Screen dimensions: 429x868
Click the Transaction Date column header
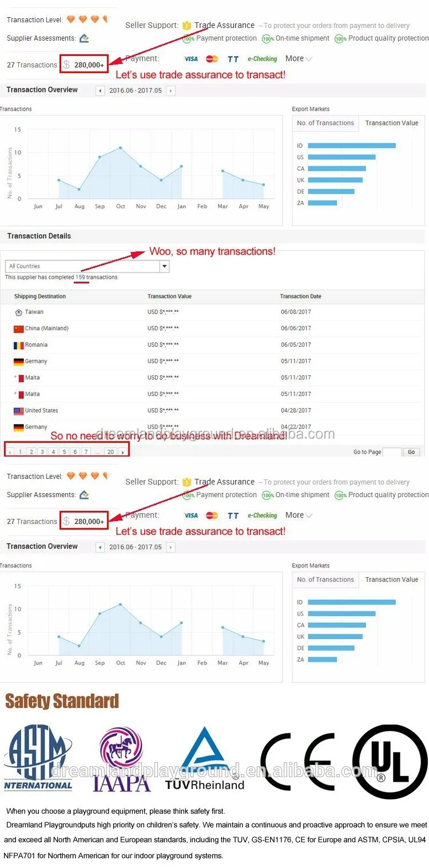click(300, 297)
